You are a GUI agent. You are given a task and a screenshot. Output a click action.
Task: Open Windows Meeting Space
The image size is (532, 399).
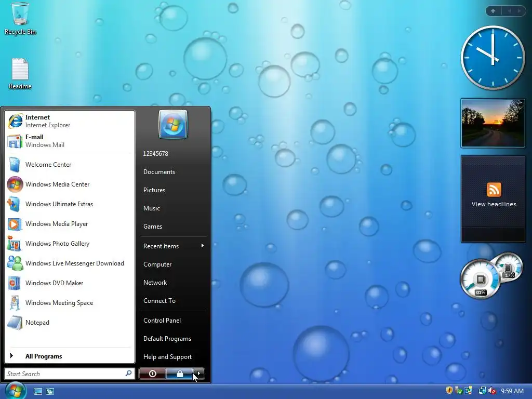point(70,303)
